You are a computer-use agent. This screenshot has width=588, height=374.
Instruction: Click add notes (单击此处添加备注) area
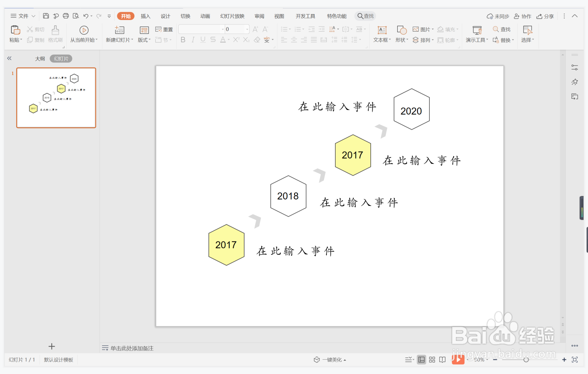click(x=132, y=348)
